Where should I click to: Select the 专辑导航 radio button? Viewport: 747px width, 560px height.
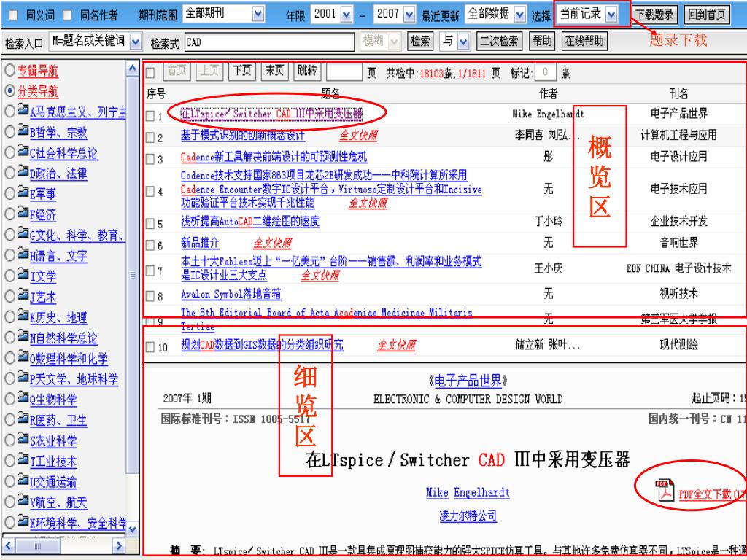[9, 71]
